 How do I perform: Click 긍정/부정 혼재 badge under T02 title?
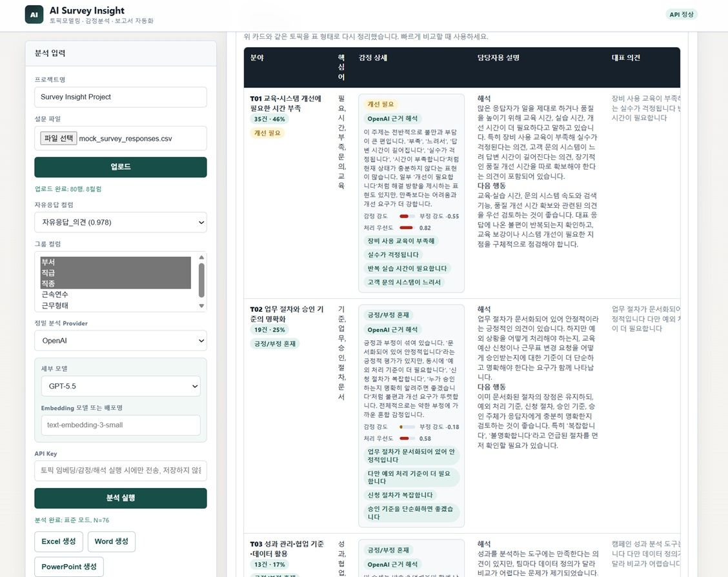coord(275,343)
